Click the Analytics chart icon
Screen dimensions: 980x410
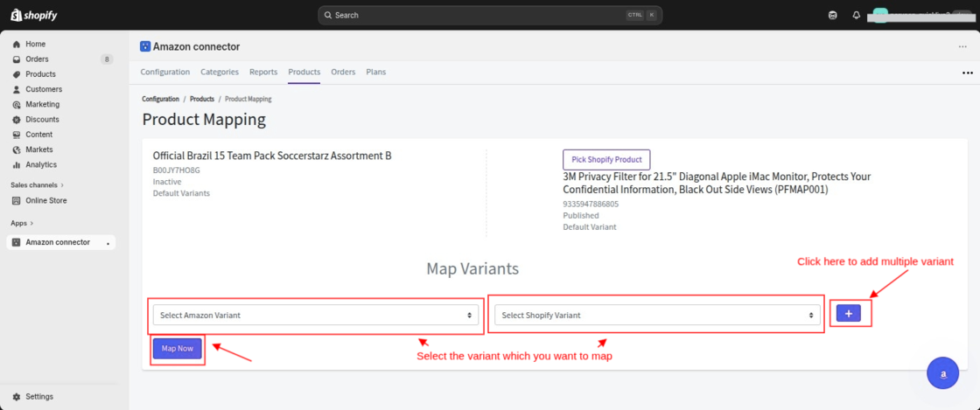click(17, 164)
